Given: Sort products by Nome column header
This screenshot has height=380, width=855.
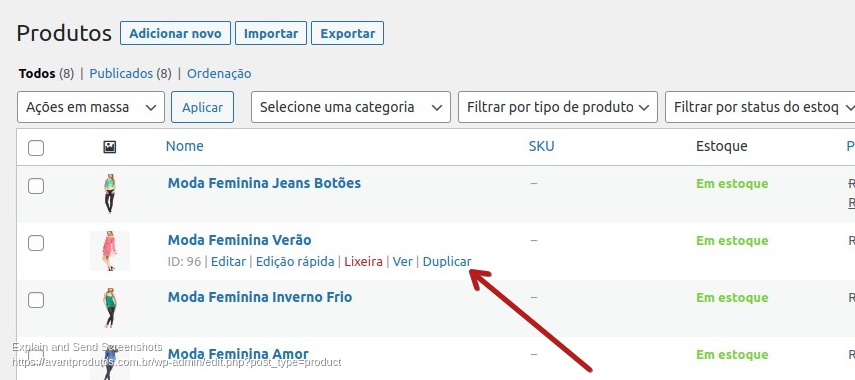Looking at the screenshot, I should pos(185,146).
